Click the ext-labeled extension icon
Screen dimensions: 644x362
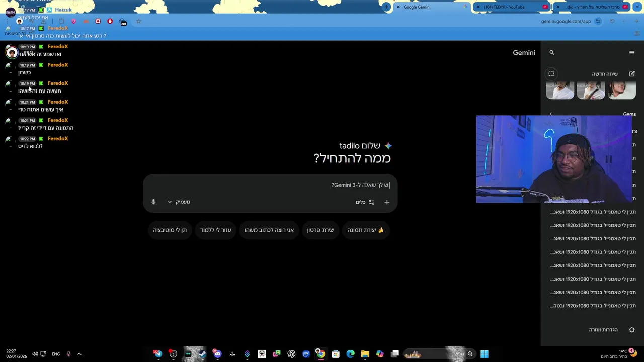pyautogui.click(x=123, y=22)
